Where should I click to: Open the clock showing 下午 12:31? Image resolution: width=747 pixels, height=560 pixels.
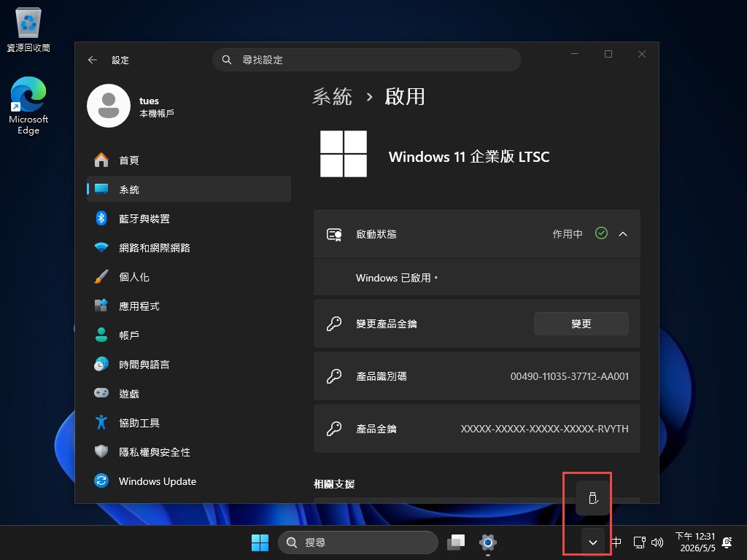[695, 542]
